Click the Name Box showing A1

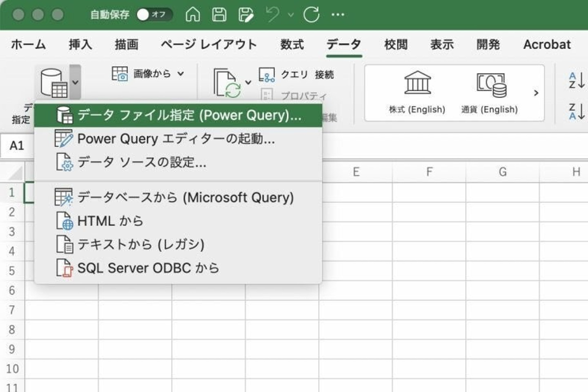(17, 146)
